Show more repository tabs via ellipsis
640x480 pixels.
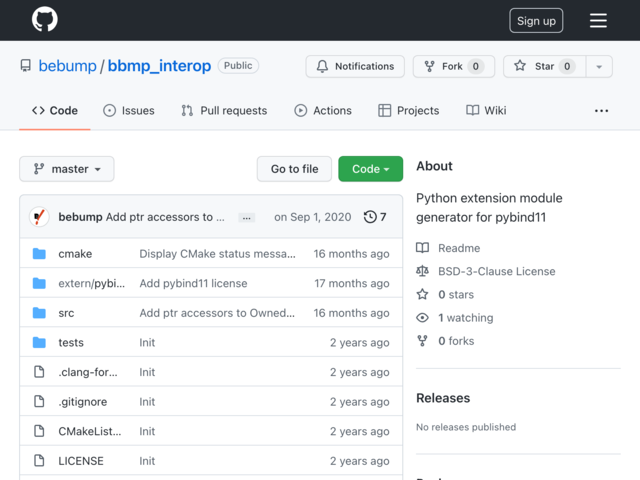click(601, 111)
